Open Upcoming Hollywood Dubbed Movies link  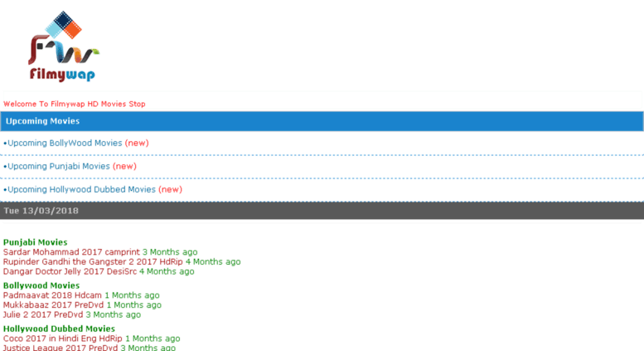82,189
